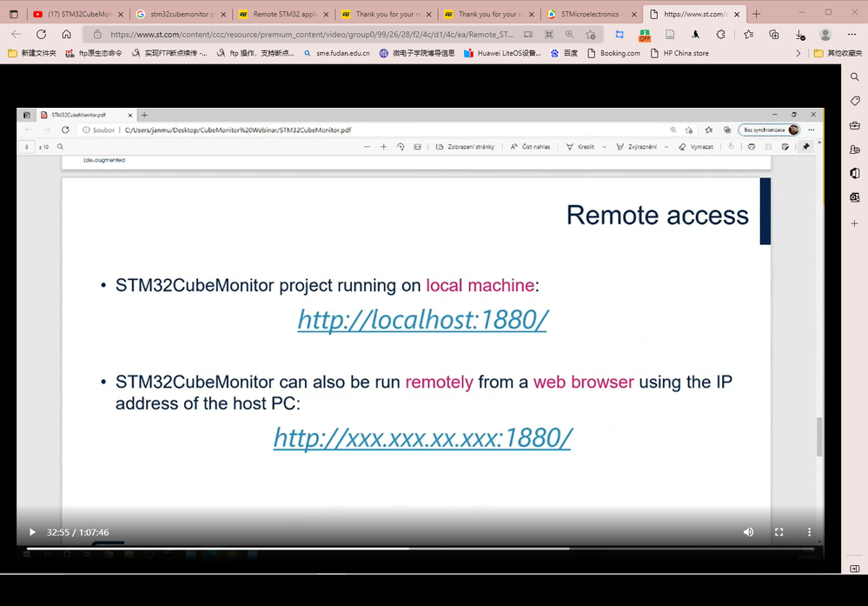Click the PDF toolbar pin icon
The height and width of the screenshot is (606, 868).
click(x=806, y=147)
